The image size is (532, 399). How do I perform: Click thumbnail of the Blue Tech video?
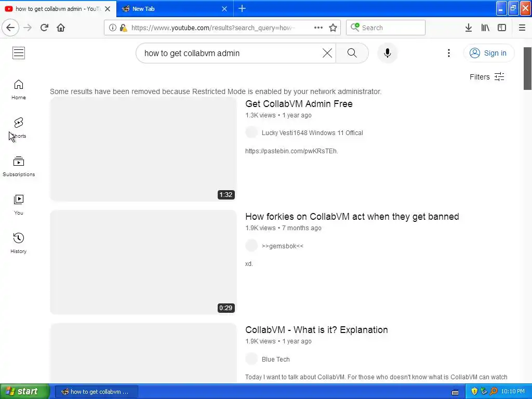pyautogui.click(x=143, y=353)
